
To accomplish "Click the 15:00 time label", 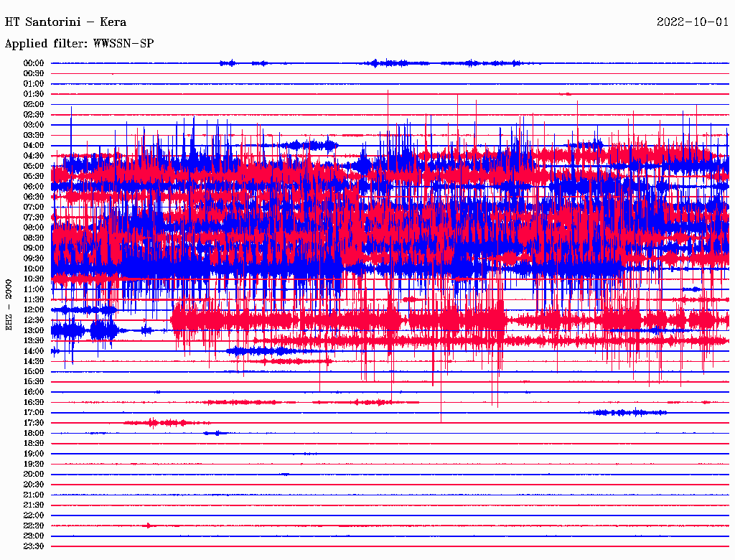I will 34,371.
